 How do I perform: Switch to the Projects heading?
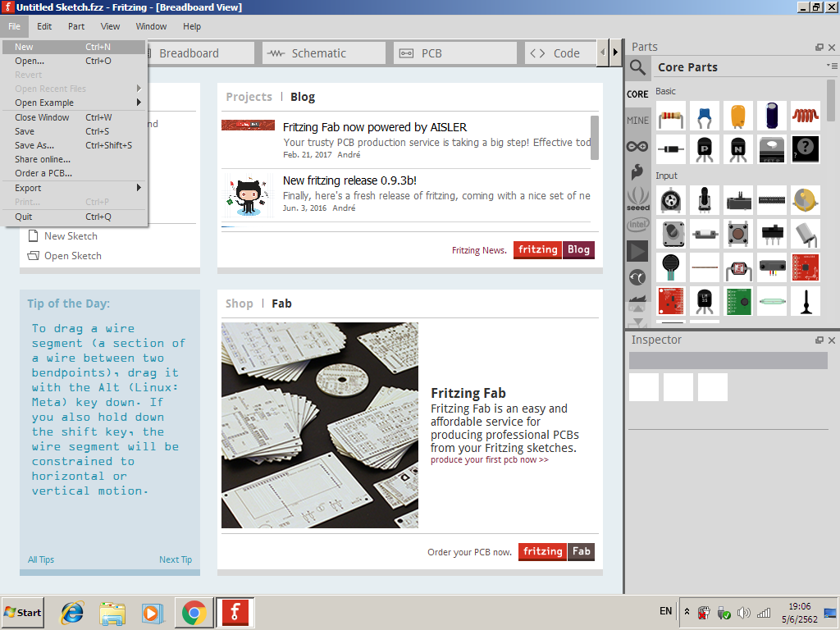click(249, 97)
